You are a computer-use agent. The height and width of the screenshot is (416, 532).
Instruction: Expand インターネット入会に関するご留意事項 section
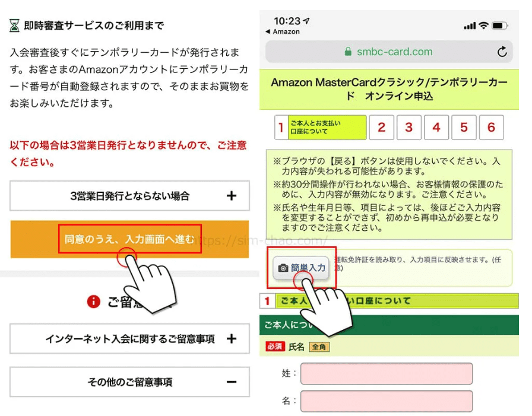[x=129, y=339]
